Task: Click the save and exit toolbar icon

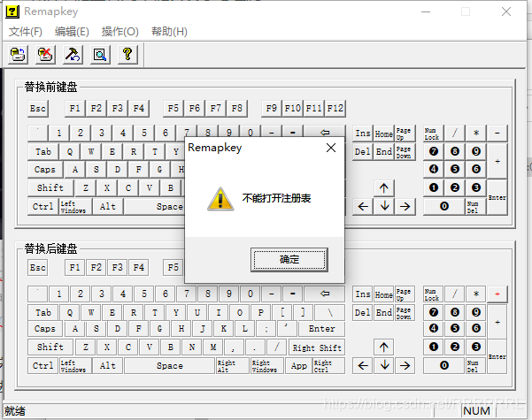Action: (18, 54)
